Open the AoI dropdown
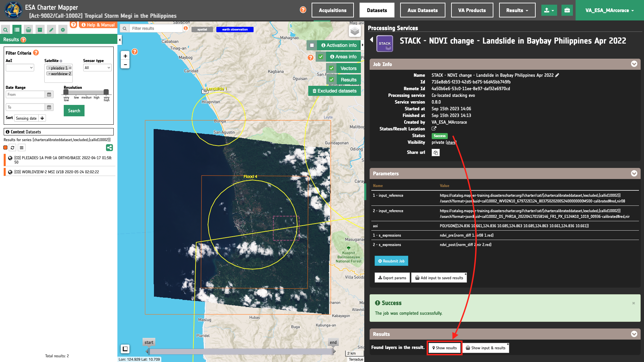Viewport: 644px width, 362px height. point(20,68)
